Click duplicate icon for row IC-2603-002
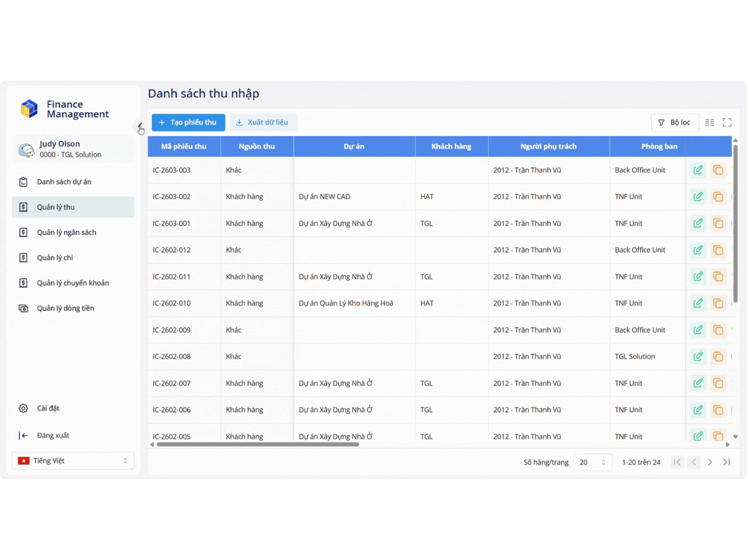 (718, 197)
